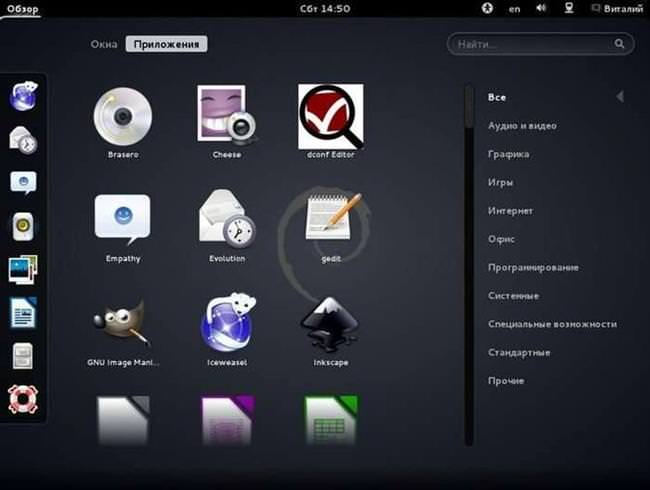Open the gray LibreOffice document icon
Viewport: 650px width, 490px height.
pos(123,420)
